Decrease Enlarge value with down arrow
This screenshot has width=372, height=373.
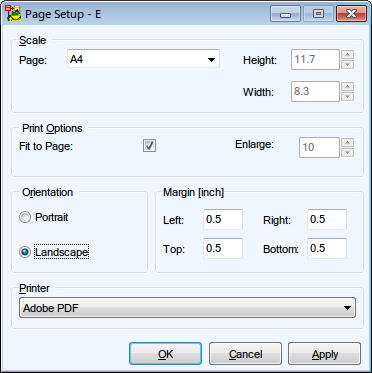click(348, 152)
